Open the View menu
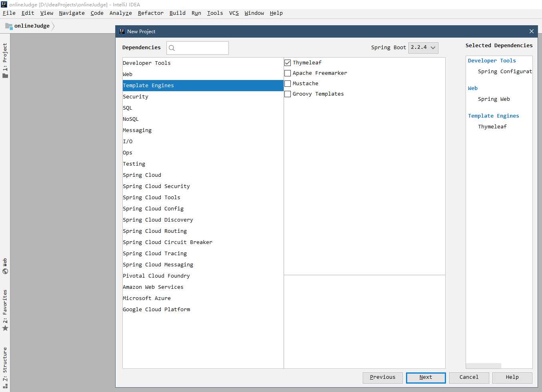 click(47, 13)
